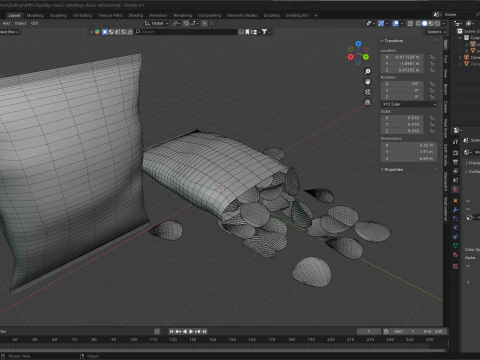Select wireframe viewport shading

418,23
